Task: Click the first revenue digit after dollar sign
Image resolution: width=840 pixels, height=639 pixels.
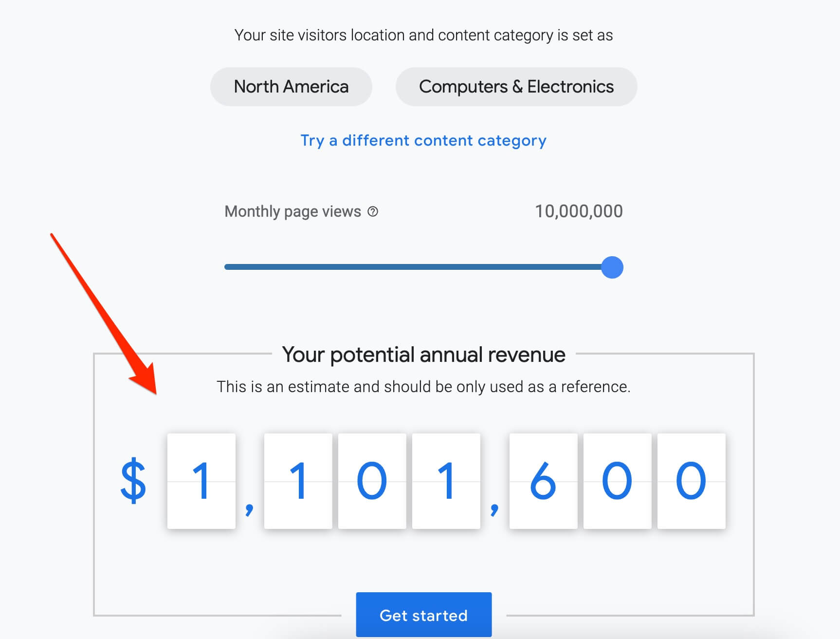Action: (x=201, y=481)
